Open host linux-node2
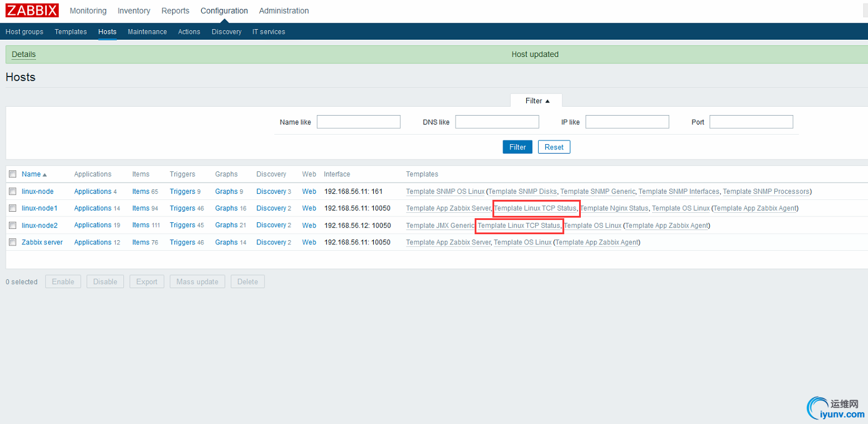The image size is (868, 424). point(40,225)
